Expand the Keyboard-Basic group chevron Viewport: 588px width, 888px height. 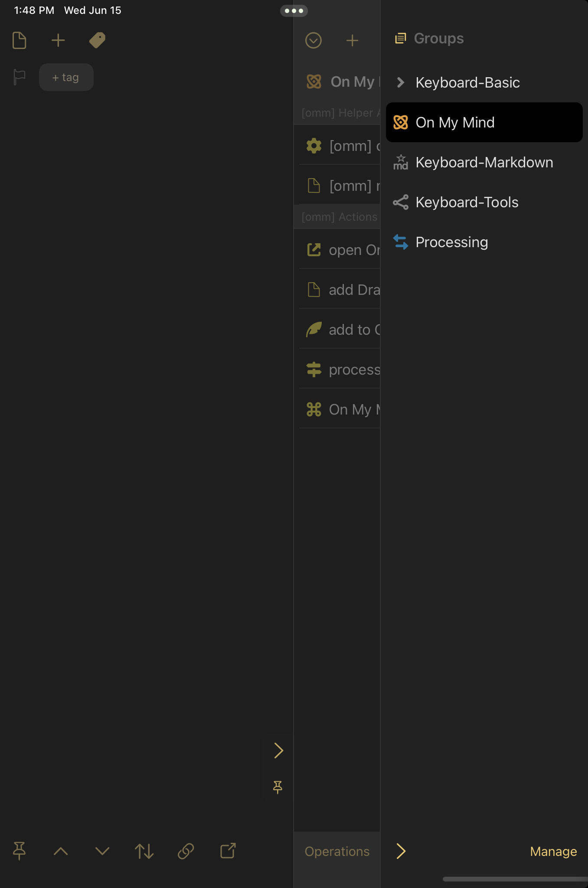(x=401, y=82)
